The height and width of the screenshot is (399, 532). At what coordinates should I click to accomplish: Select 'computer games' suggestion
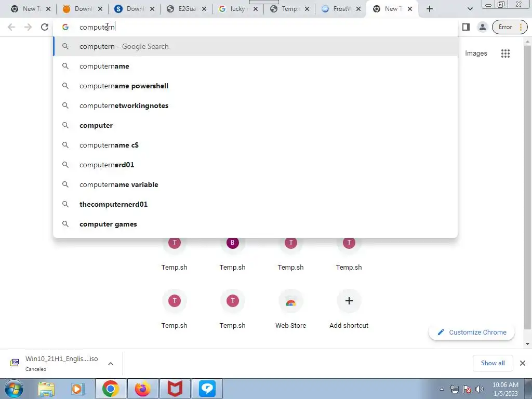(256, 224)
